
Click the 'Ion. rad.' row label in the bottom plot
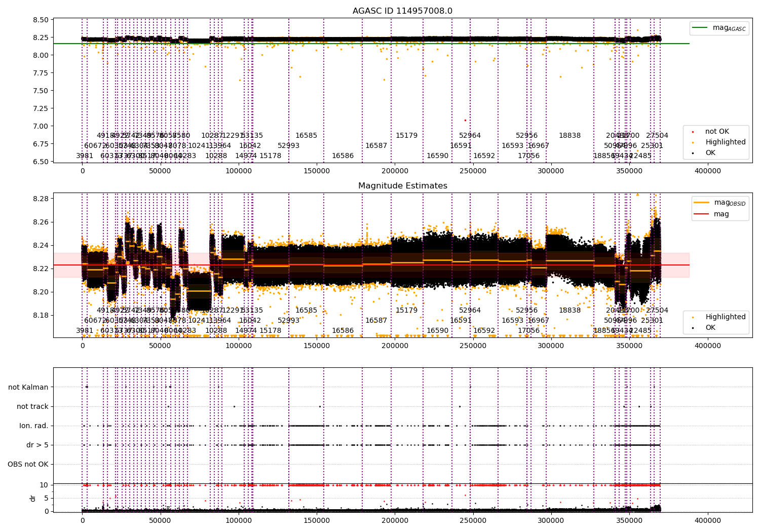pyautogui.click(x=34, y=426)
